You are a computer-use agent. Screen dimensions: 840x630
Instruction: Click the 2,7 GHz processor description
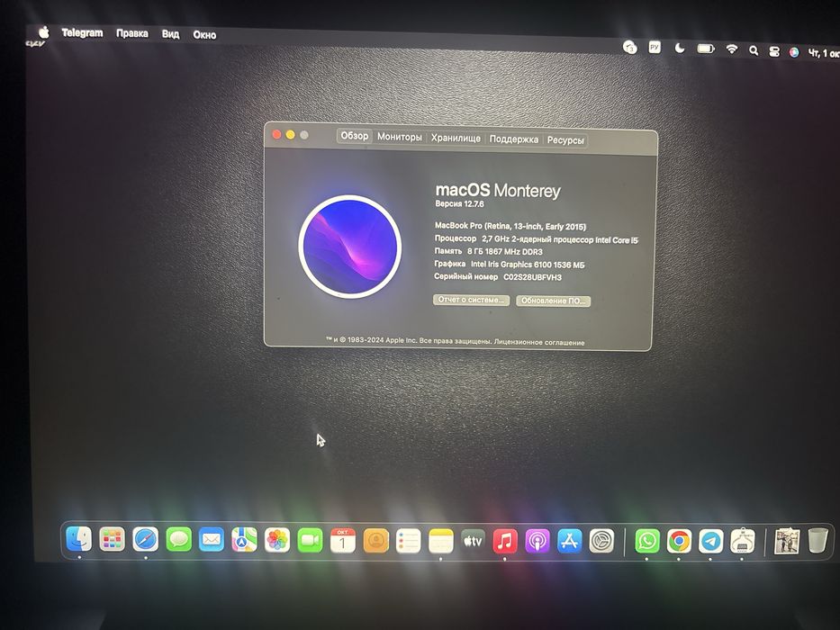(560, 239)
